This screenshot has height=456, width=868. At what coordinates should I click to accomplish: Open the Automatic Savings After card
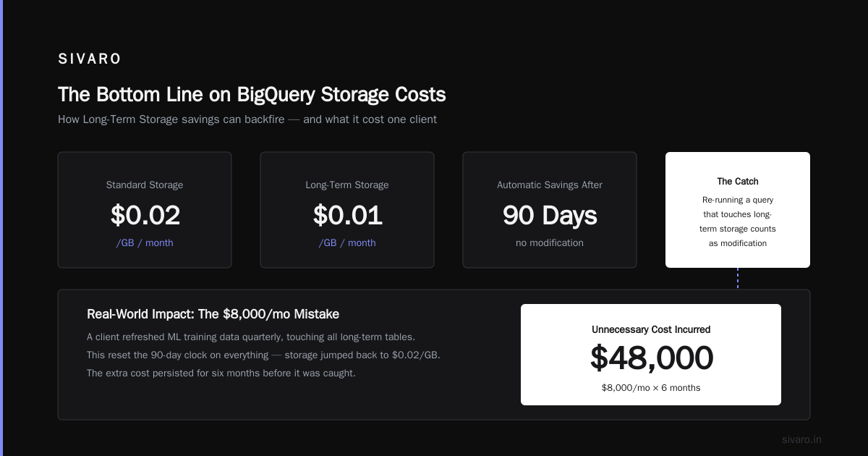click(550, 210)
